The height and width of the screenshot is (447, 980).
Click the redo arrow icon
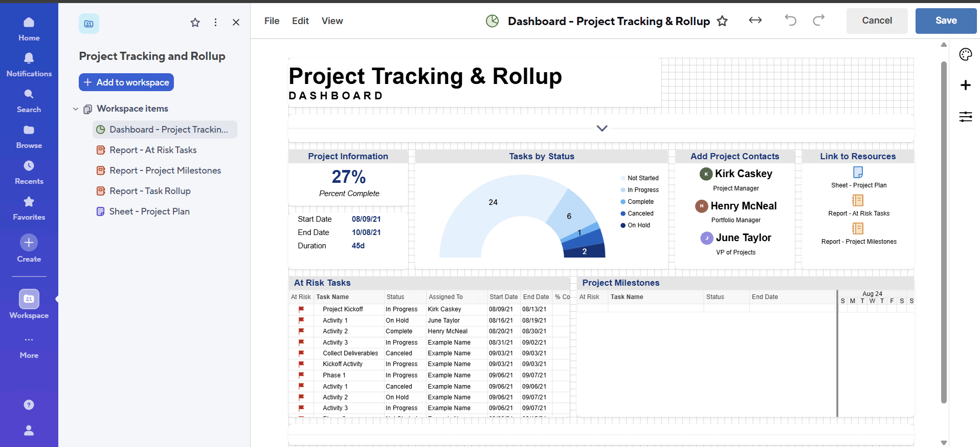pos(818,20)
